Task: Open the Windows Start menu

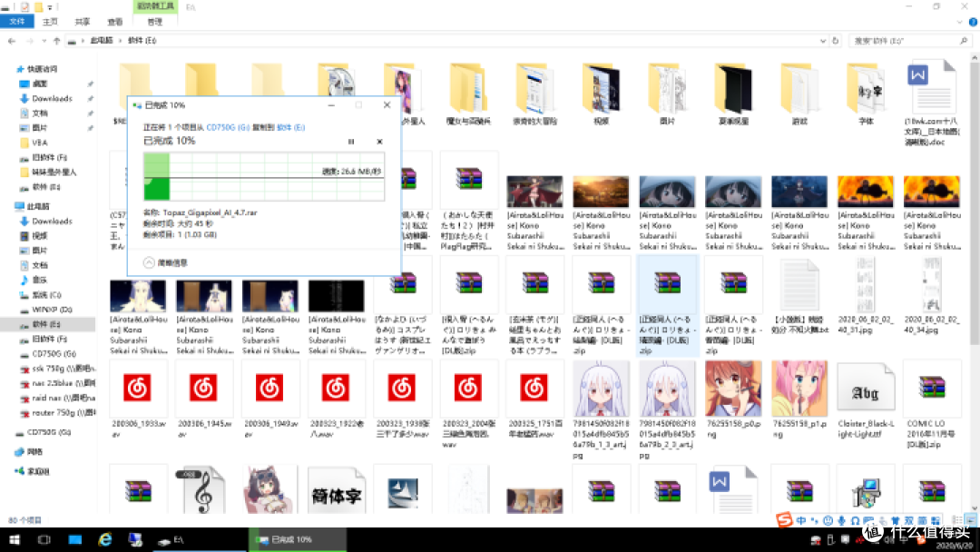Action: click(15, 539)
